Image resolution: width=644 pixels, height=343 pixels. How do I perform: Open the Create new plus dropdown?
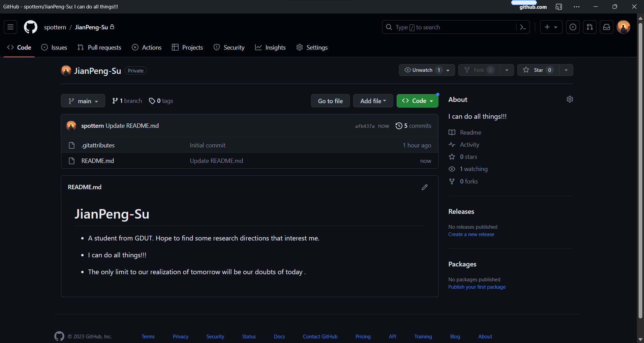click(x=551, y=27)
